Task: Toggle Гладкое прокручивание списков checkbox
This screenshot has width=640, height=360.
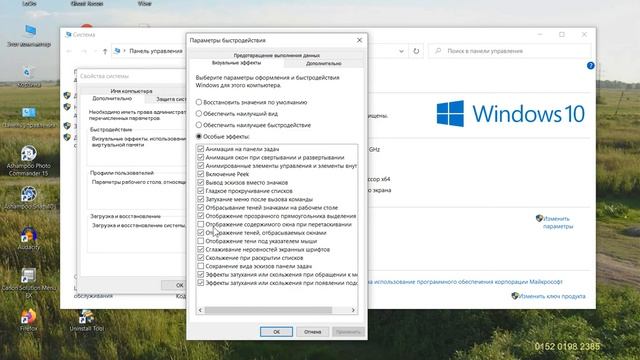Action: point(200,191)
